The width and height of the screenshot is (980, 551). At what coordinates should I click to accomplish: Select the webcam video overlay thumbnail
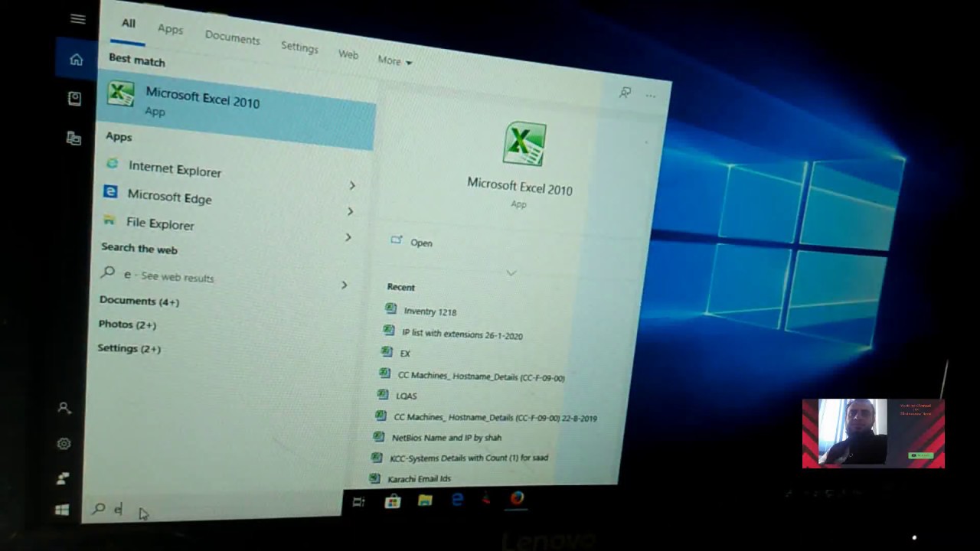874,433
